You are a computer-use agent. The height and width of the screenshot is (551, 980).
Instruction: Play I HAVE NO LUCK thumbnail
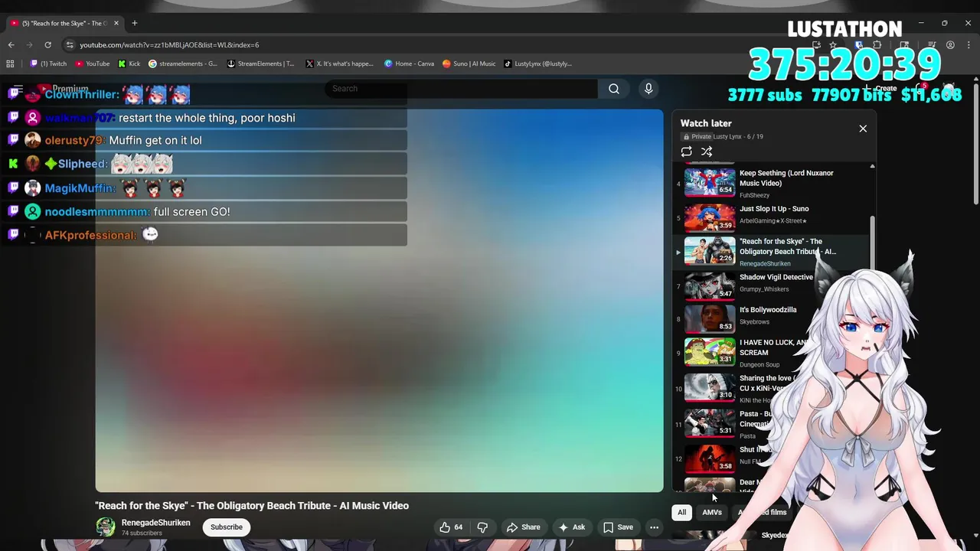click(x=710, y=352)
